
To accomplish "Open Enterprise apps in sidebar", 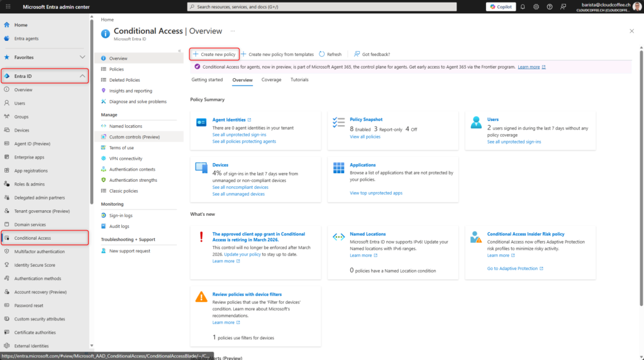I will pos(29,157).
